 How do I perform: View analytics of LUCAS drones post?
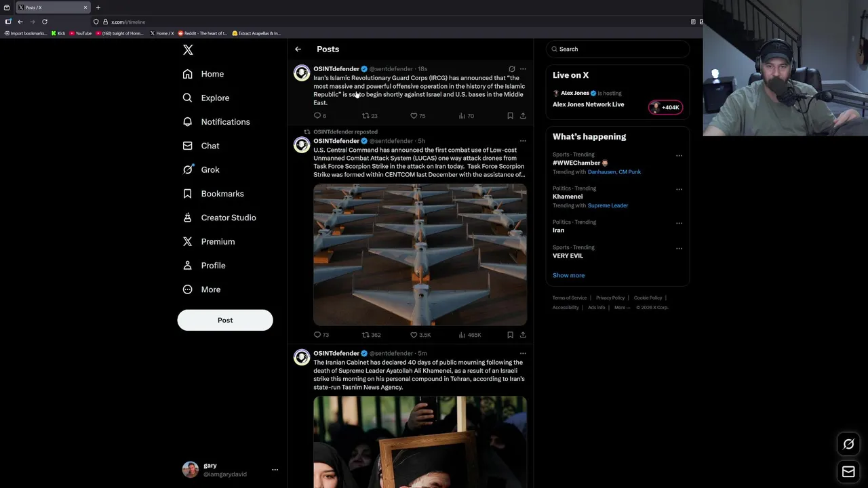[x=470, y=335]
